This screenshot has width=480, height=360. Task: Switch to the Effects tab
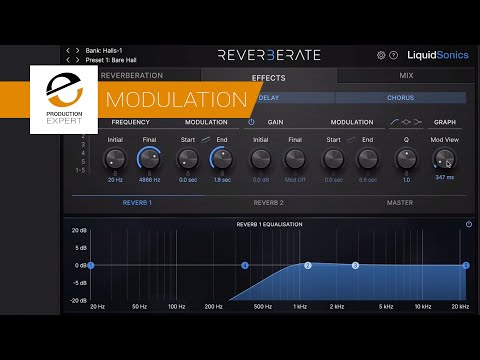(x=269, y=78)
